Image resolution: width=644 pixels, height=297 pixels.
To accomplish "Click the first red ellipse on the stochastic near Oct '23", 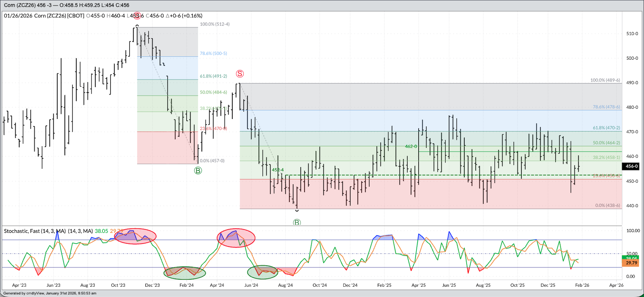I will click(x=135, y=236).
